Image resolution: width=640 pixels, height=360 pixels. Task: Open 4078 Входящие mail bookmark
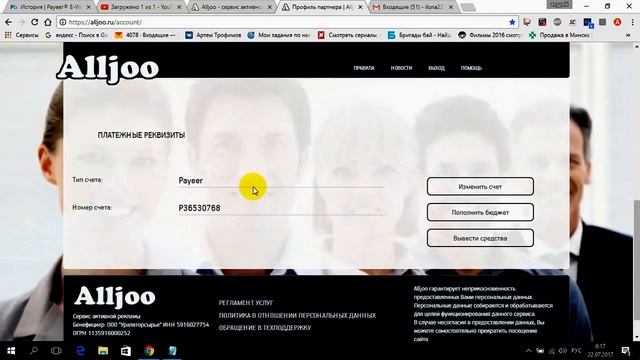coord(145,36)
